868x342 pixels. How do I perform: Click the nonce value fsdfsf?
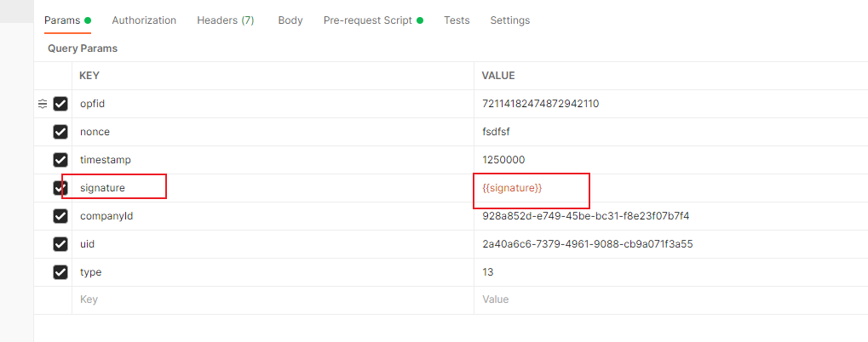point(496,132)
